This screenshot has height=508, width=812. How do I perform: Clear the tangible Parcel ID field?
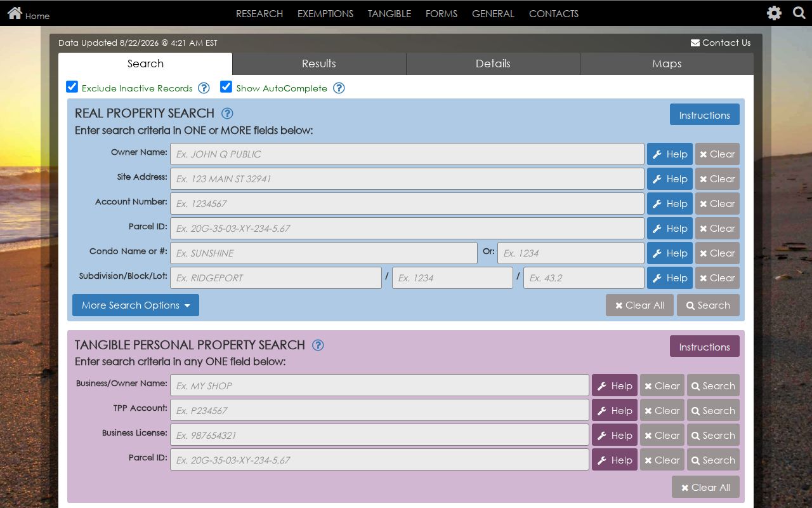point(662,460)
